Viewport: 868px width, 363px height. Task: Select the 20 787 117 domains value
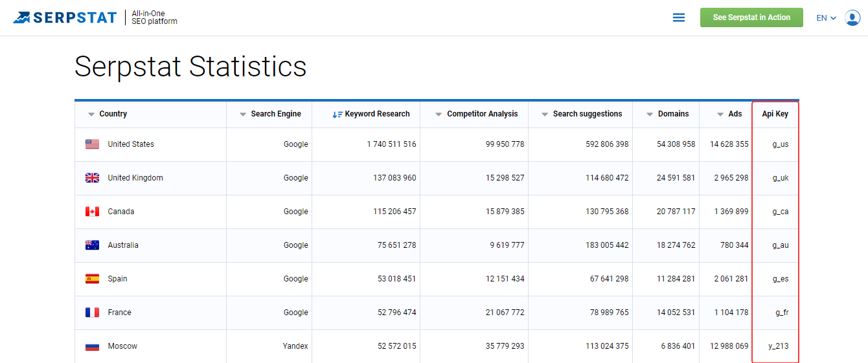click(x=676, y=212)
